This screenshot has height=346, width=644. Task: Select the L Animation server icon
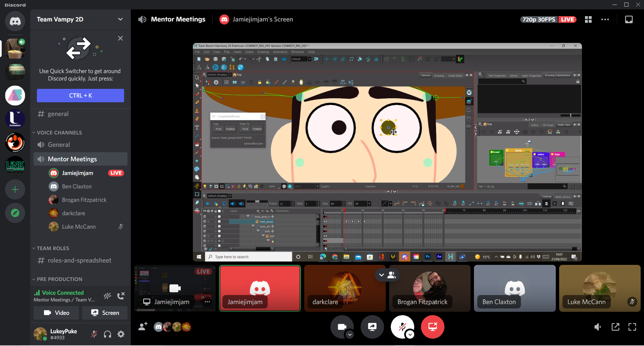point(15,119)
